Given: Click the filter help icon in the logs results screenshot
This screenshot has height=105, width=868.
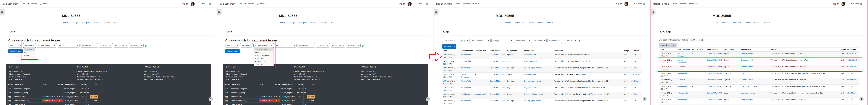Looking at the screenshot, I should 580,41.
